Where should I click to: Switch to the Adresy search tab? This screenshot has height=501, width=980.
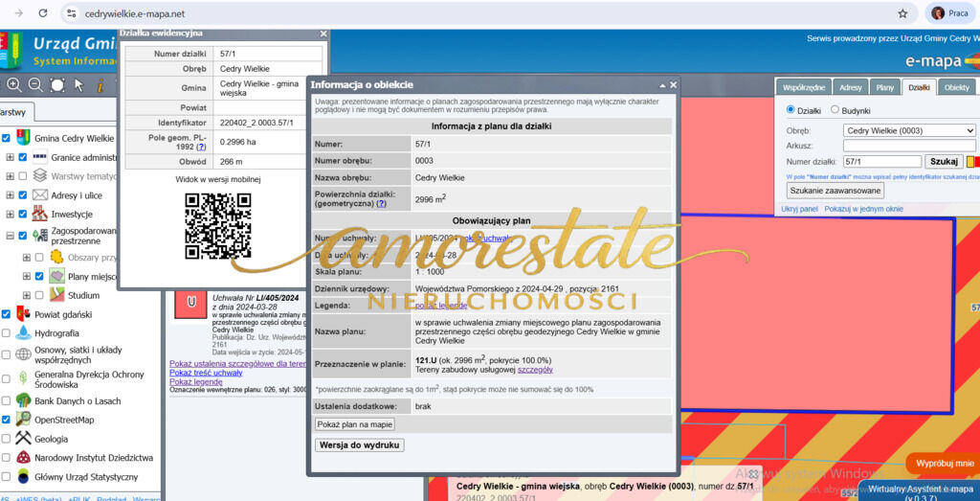click(x=850, y=87)
